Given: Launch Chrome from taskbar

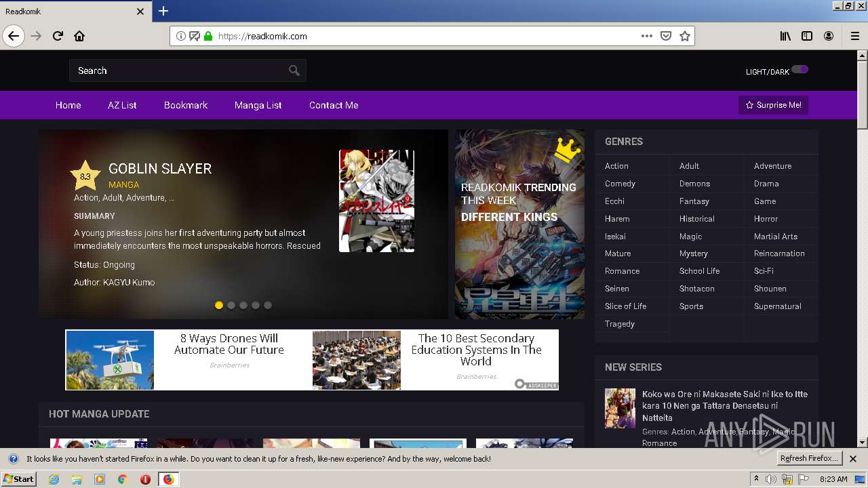Looking at the screenshot, I should click(x=123, y=479).
